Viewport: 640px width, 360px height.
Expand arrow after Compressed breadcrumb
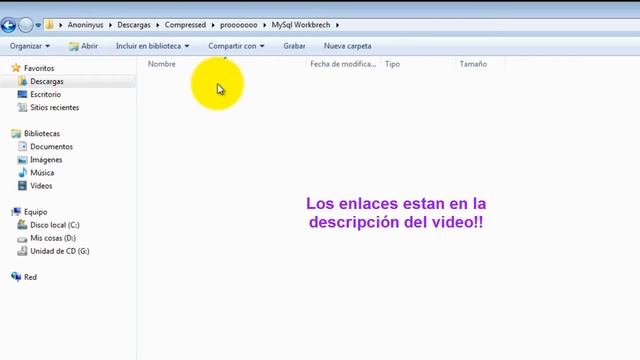point(213,25)
